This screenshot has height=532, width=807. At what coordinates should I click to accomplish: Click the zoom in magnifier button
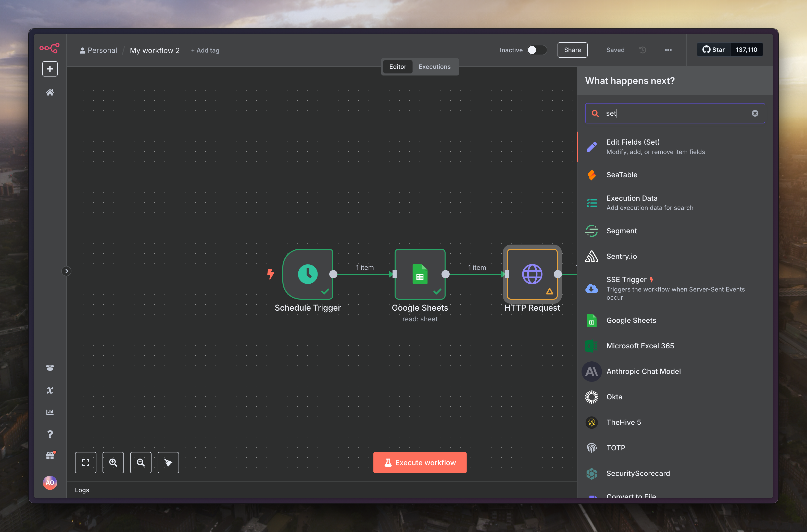tap(113, 462)
